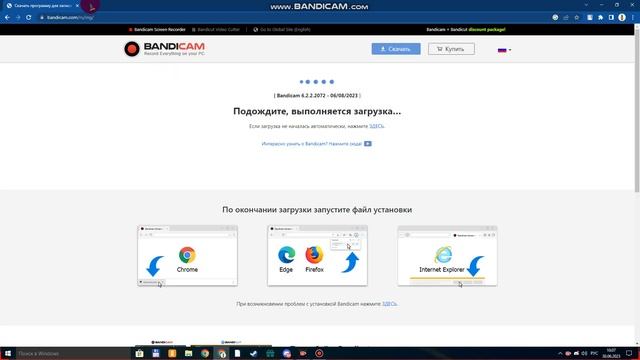The height and width of the screenshot is (360, 640).
Task: Click the Bandicam + Bandicut discount package link
Action: (466, 29)
